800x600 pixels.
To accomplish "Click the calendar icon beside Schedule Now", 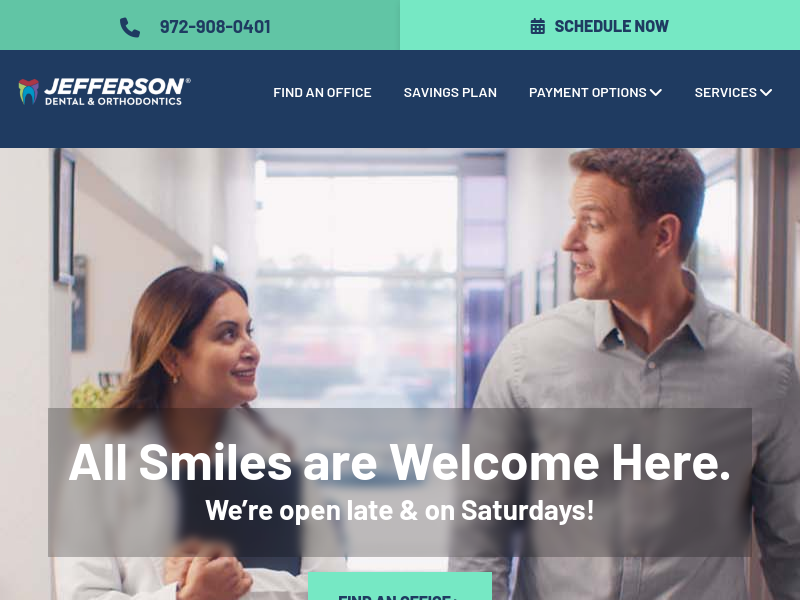I will tap(537, 26).
